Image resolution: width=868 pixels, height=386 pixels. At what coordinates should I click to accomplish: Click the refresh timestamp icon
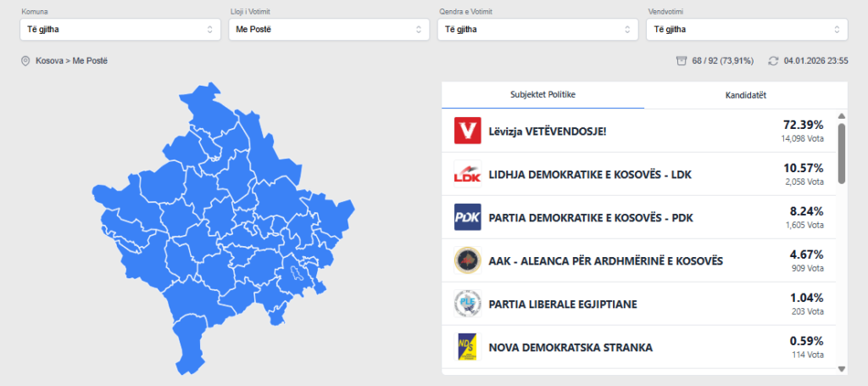772,61
